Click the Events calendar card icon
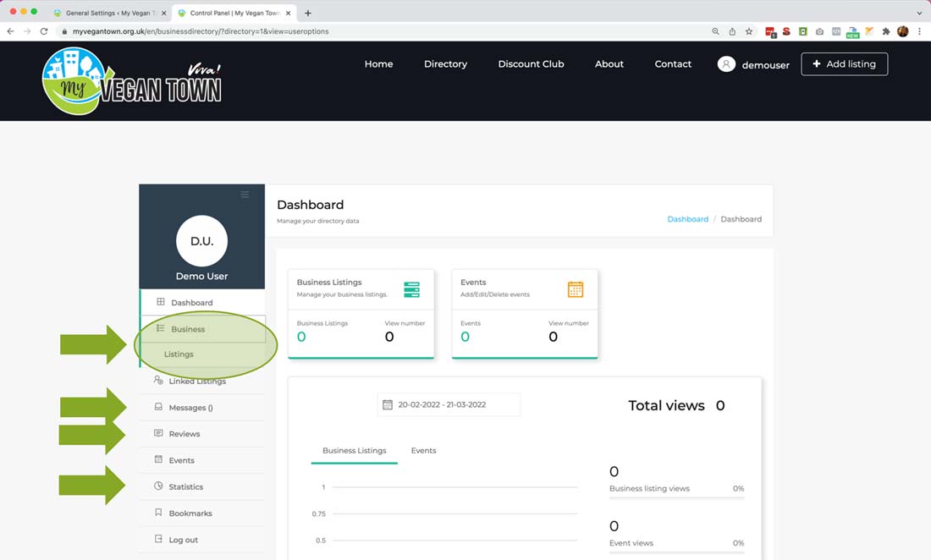Screen dimensions: 931x560 [x=576, y=289]
